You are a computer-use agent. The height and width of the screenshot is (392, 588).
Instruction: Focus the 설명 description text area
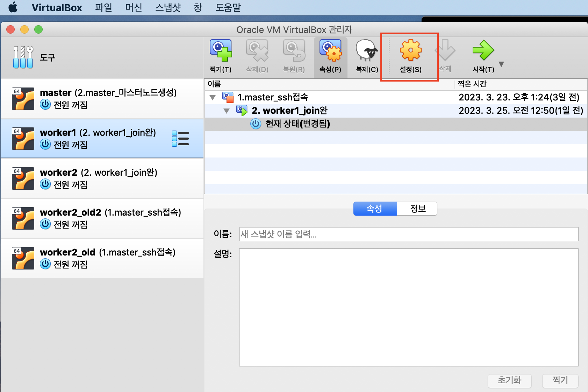coord(409,307)
